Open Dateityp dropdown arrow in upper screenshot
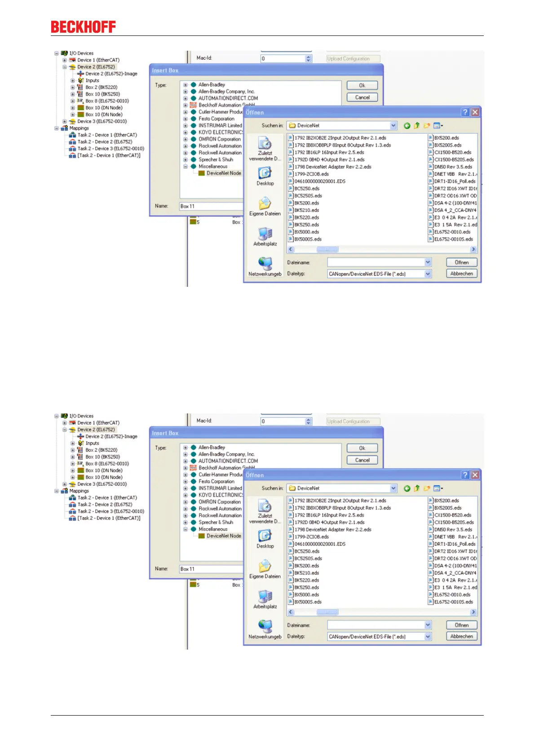Screen dimensions: 535x756 tap(428, 274)
